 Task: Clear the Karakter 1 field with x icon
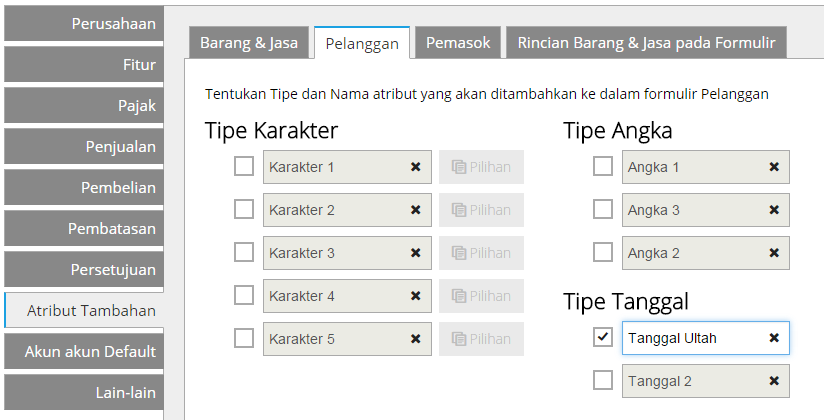click(415, 167)
